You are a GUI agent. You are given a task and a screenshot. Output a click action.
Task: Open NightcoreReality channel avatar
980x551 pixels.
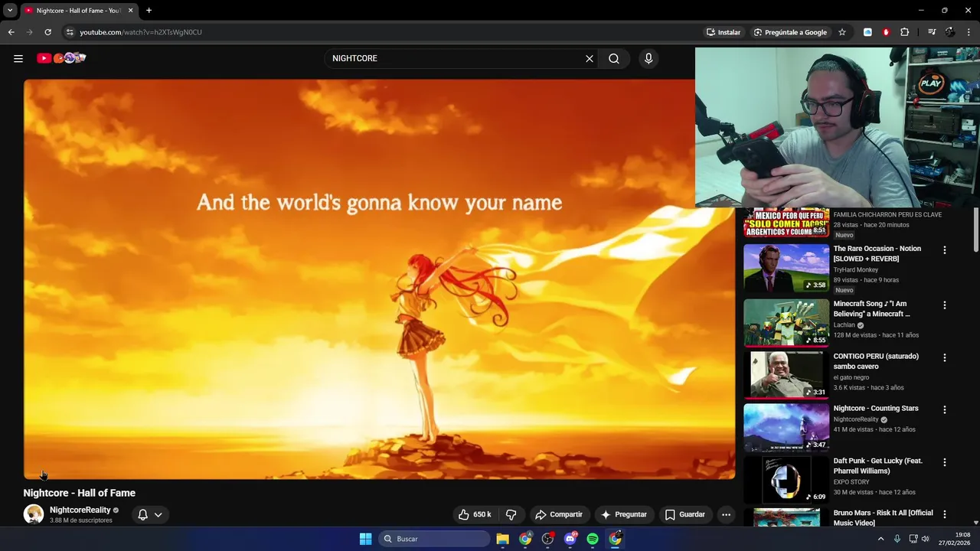point(34,514)
